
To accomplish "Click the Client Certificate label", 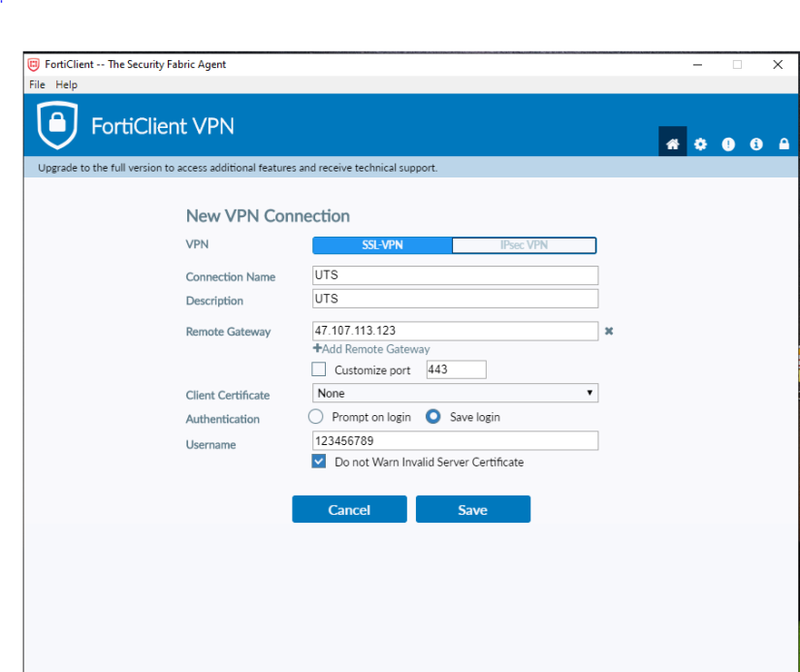I will point(228,396).
